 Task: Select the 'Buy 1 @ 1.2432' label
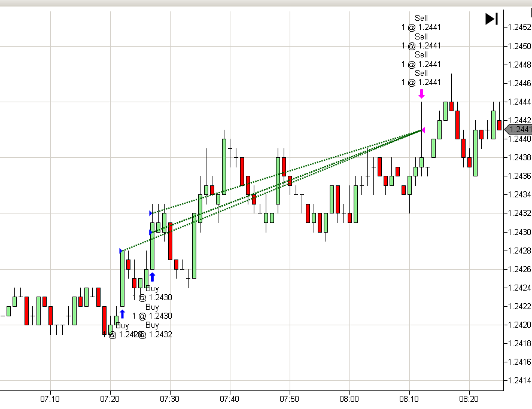click(x=152, y=329)
